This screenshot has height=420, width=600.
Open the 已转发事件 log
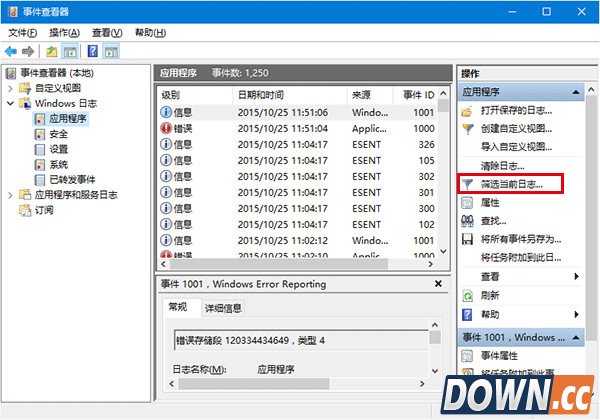pos(65,179)
